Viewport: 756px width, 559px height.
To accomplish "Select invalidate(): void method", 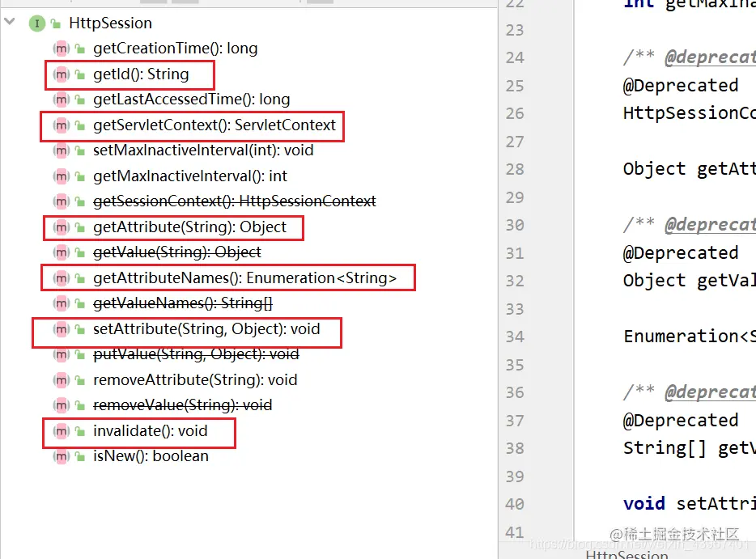I will [151, 431].
